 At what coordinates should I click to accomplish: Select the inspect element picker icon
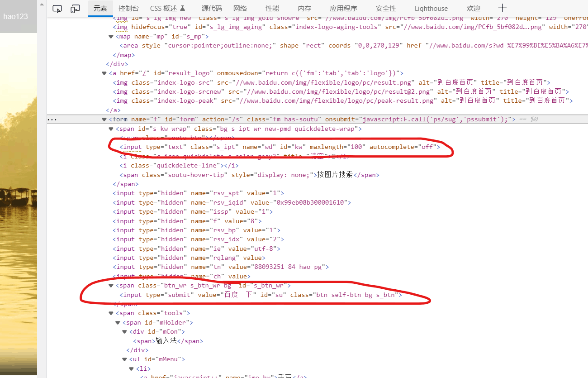pyautogui.click(x=57, y=9)
